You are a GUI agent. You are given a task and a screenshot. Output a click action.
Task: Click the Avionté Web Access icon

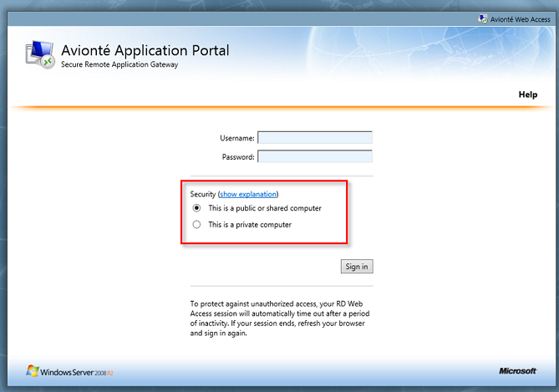[483, 19]
